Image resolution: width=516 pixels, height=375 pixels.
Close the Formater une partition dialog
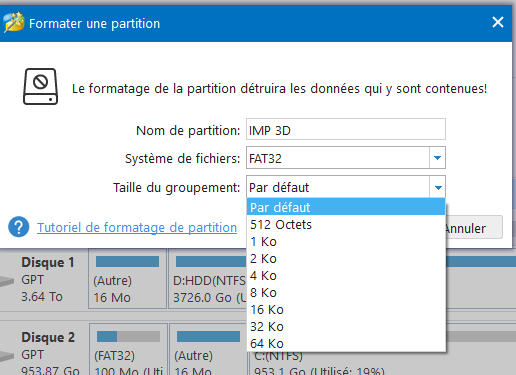click(x=498, y=22)
